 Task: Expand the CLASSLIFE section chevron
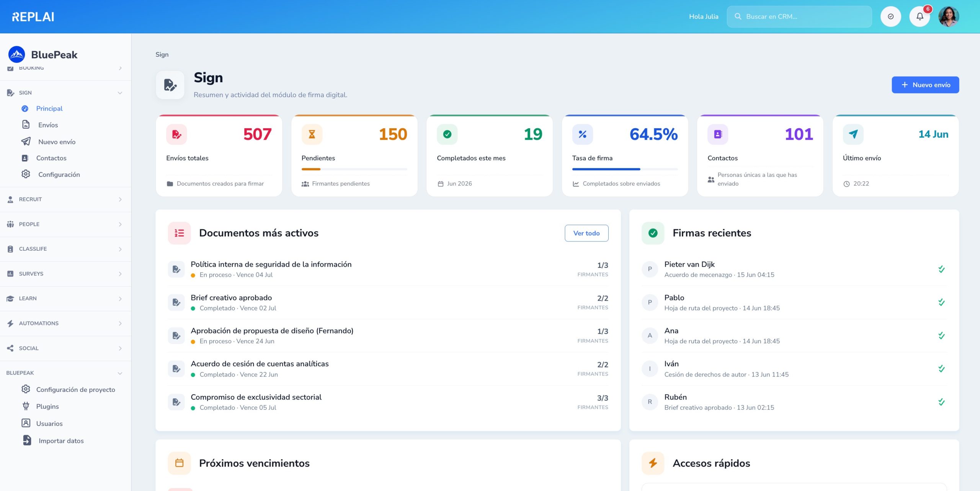[x=120, y=249]
